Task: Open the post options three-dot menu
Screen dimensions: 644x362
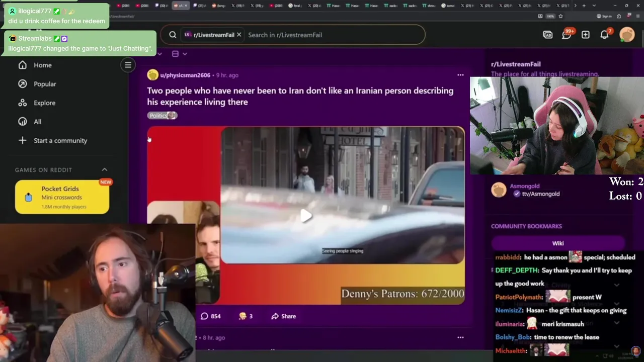Action: tap(460, 75)
